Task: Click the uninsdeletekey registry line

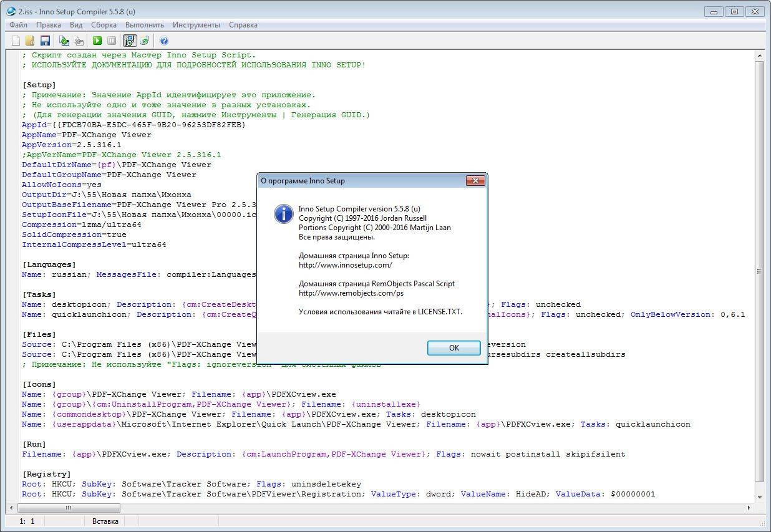Action: click(x=192, y=484)
